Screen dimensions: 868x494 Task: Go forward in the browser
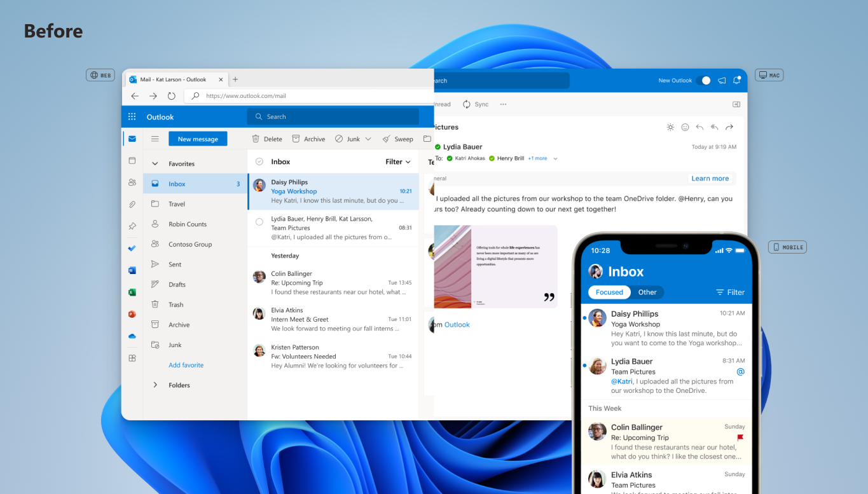[153, 96]
